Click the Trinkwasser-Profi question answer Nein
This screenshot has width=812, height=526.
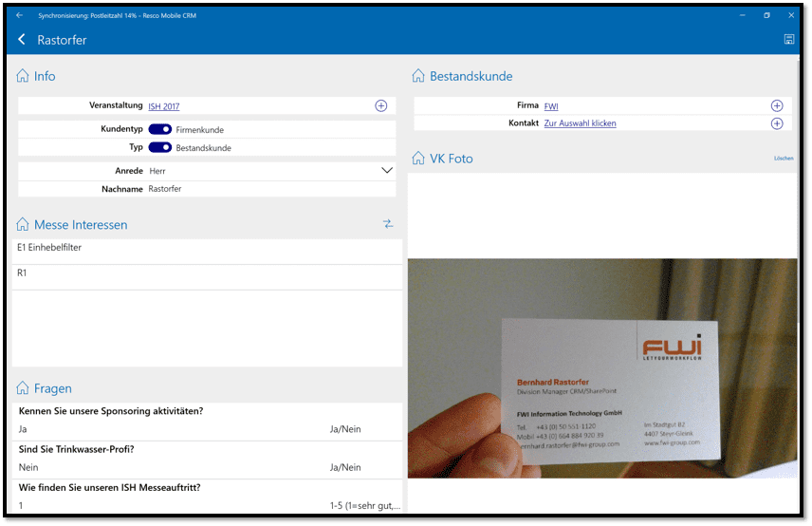pyautogui.click(x=28, y=467)
